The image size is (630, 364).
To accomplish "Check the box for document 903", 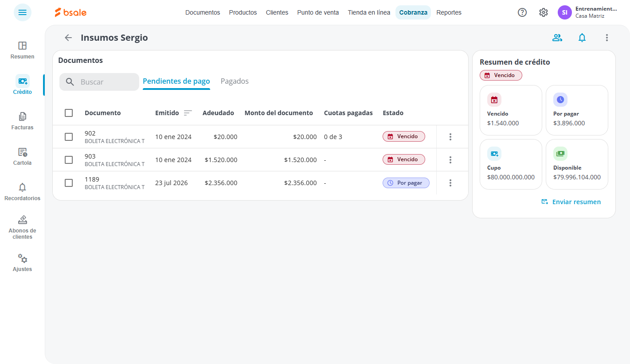I will pyautogui.click(x=69, y=160).
